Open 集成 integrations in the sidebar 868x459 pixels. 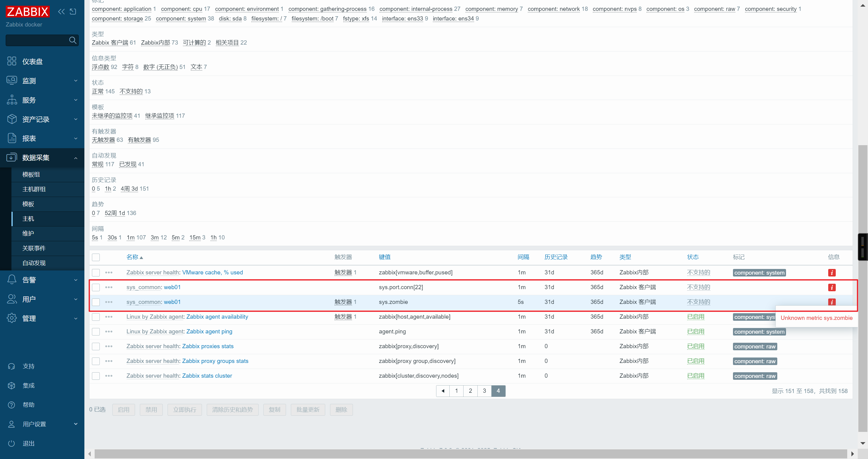[x=42, y=385]
